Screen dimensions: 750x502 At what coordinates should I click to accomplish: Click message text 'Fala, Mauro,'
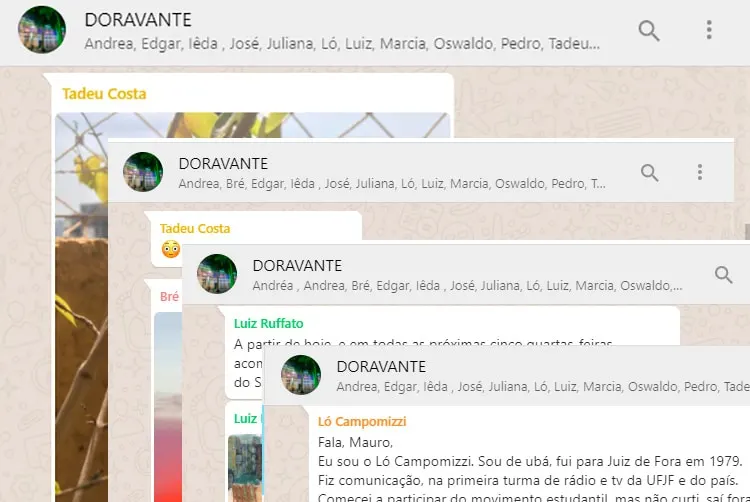[355, 443]
